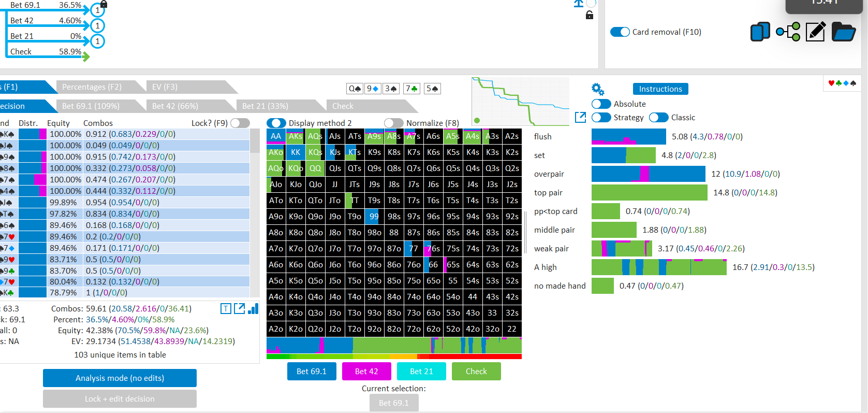Select the 76s cell in range matrix
Viewport: 868px width, 413px height.
click(433, 249)
